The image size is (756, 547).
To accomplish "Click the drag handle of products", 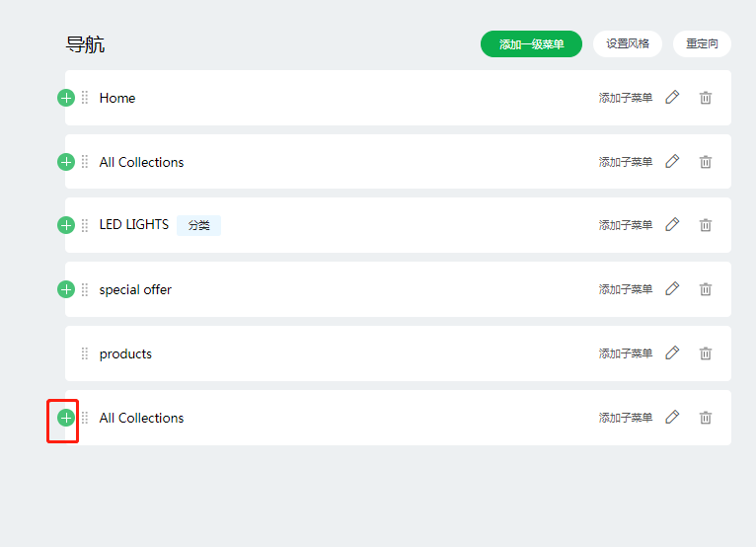I will pos(85,353).
